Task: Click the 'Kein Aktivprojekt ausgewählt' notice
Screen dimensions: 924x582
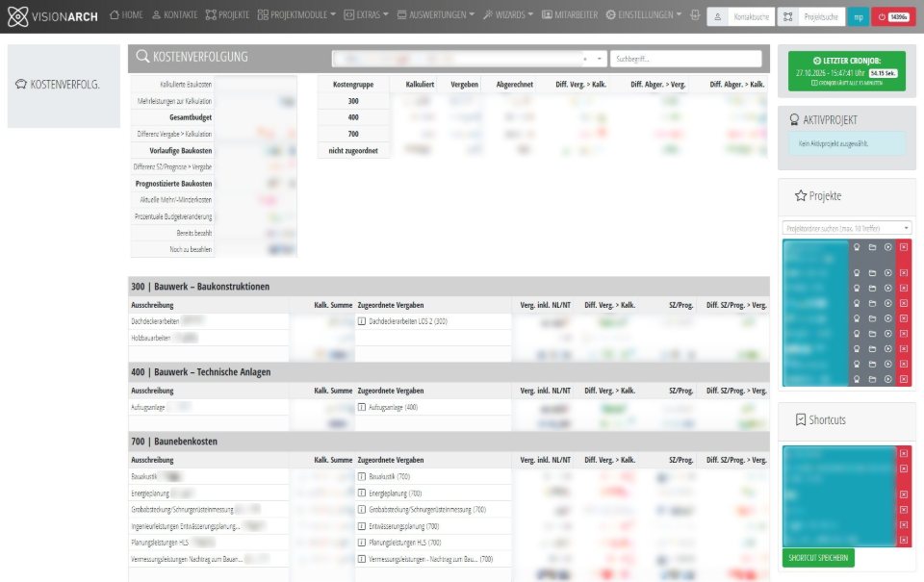Action: [847, 143]
